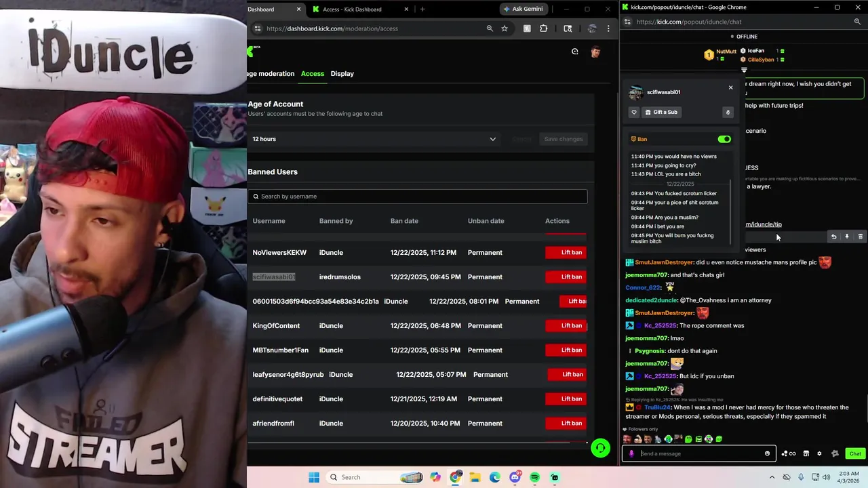Click the search icon in chat popout title bar
The width and height of the screenshot is (868, 488).
[857, 22]
